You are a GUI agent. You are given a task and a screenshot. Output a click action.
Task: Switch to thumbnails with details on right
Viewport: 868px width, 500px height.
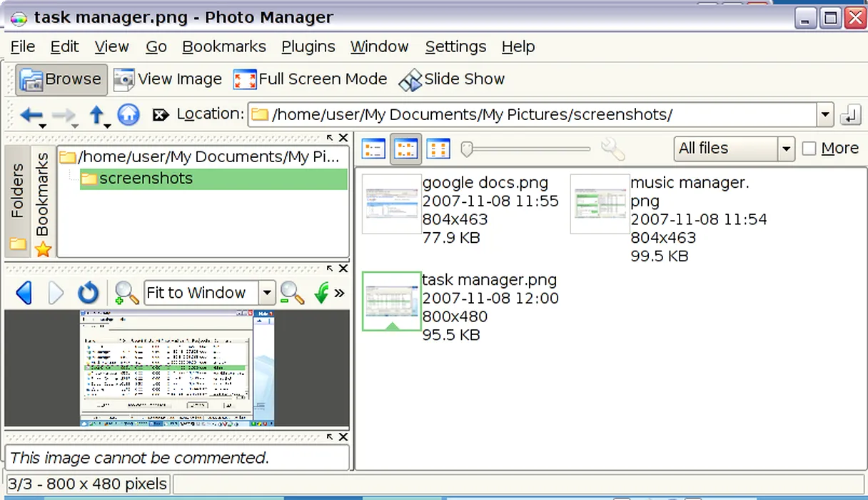pyautogui.click(x=405, y=149)
